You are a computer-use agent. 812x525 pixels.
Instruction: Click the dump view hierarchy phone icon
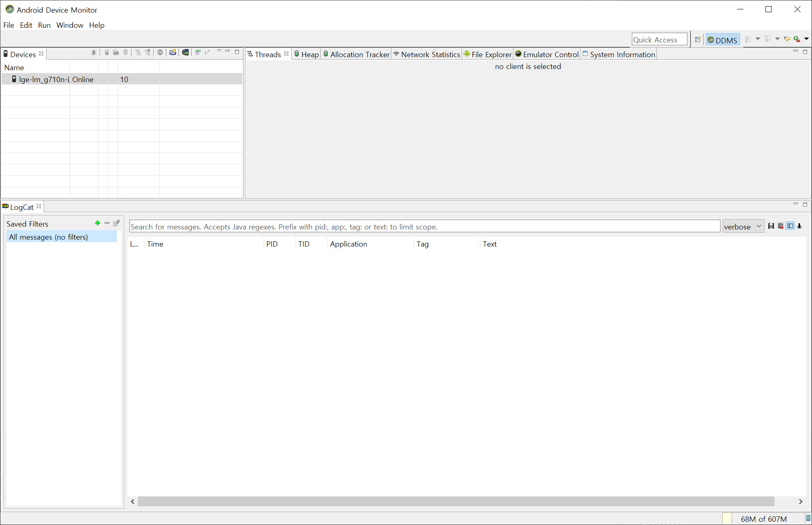click(185, 53)
